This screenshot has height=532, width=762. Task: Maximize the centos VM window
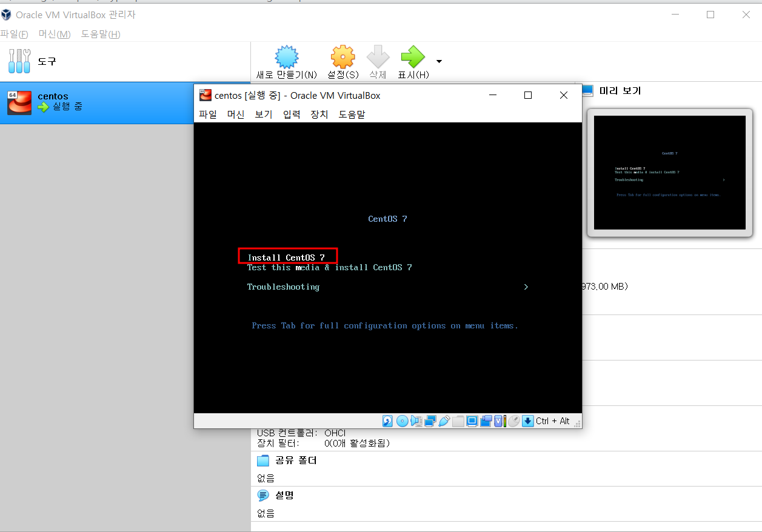click(528, 95)
